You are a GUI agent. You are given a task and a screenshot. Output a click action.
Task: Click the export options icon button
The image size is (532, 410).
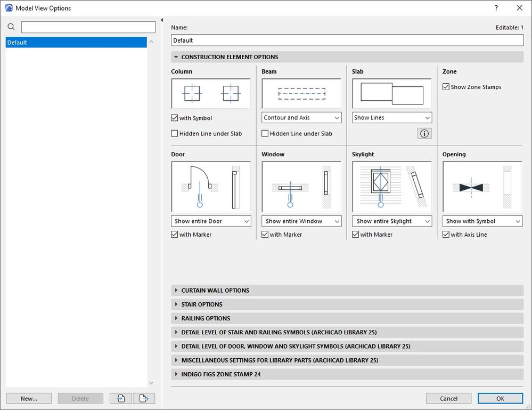144,398
